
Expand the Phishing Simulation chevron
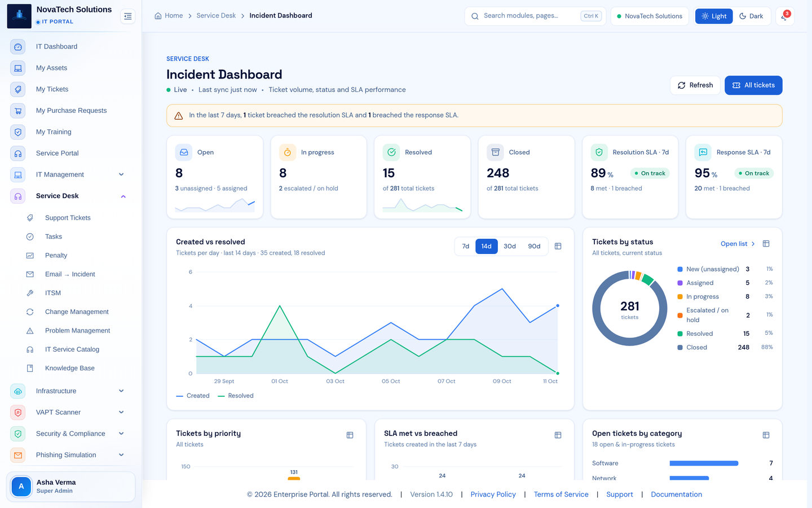(x=121, y=455)
